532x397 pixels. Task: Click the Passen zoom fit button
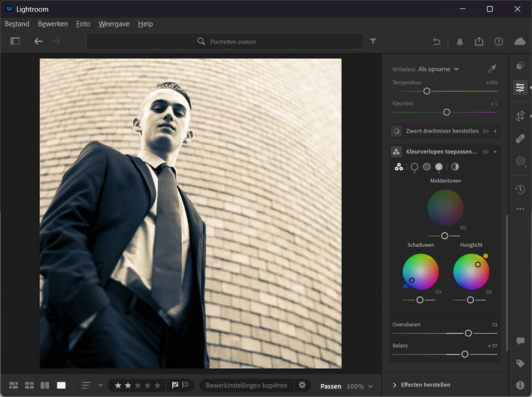331,386
